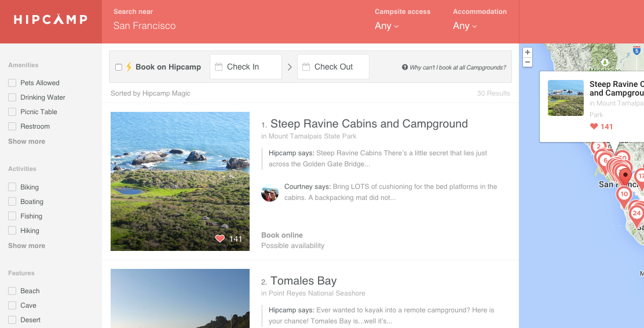Open the Tomales Bay photo thumbnail
Viewport: 644px width, 328px height.
[x=180, y=298]
